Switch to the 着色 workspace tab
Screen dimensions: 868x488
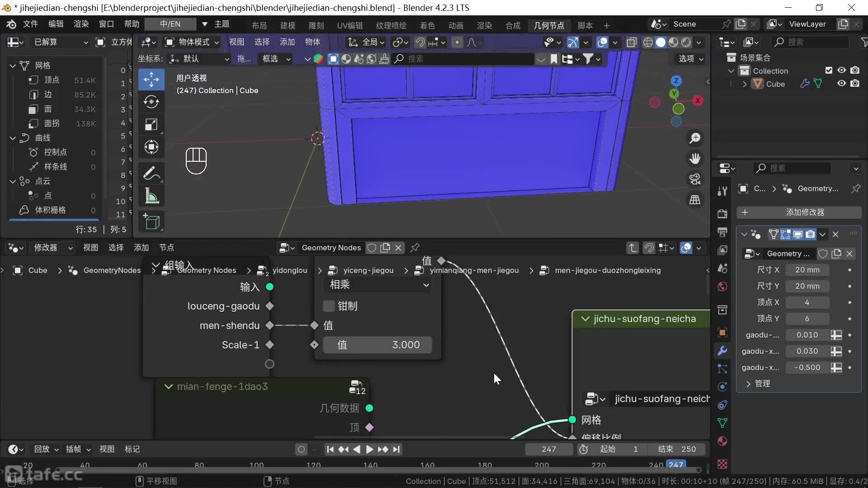pos(427,25)
